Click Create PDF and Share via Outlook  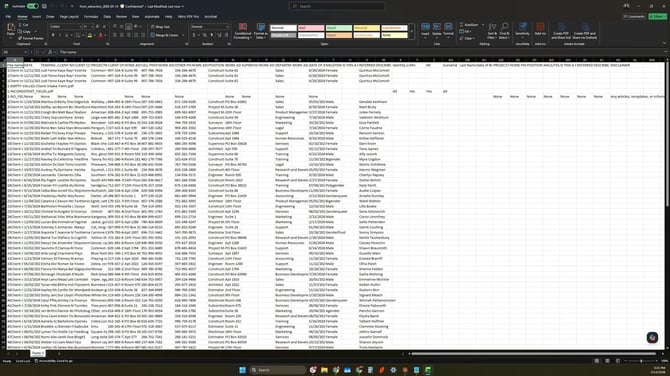click(x=585, y=31)
